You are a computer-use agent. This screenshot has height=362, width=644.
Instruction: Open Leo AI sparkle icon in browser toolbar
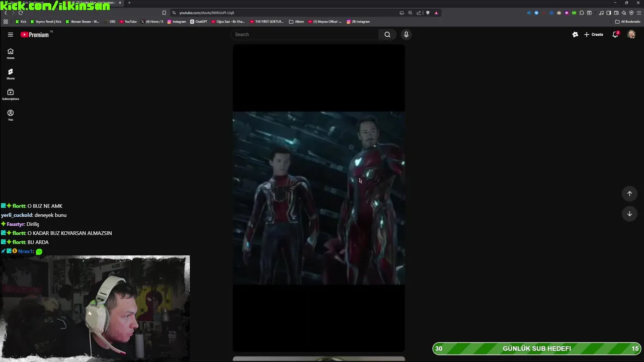click(624, 13)
